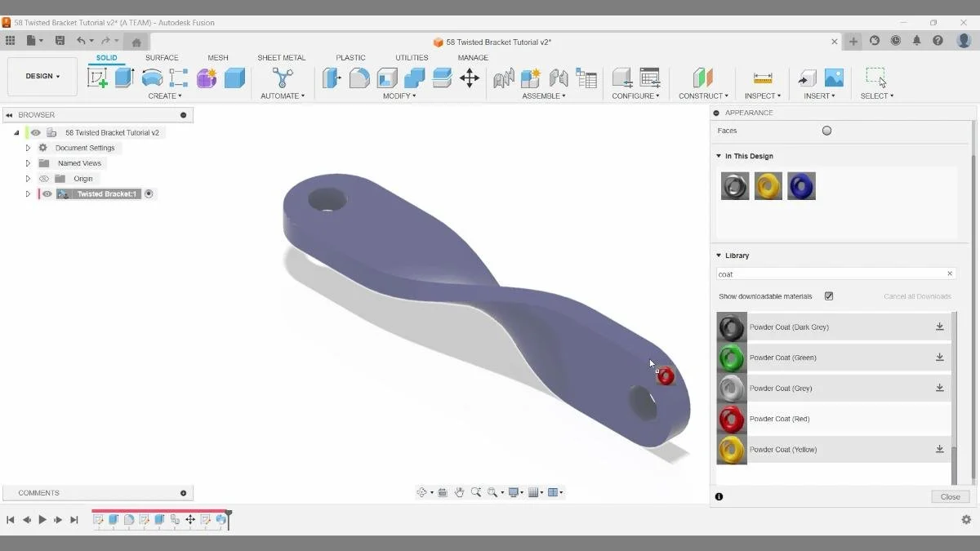Click the Close button in Appearance panel
980x551 pixels.
(x=950, y=496)
